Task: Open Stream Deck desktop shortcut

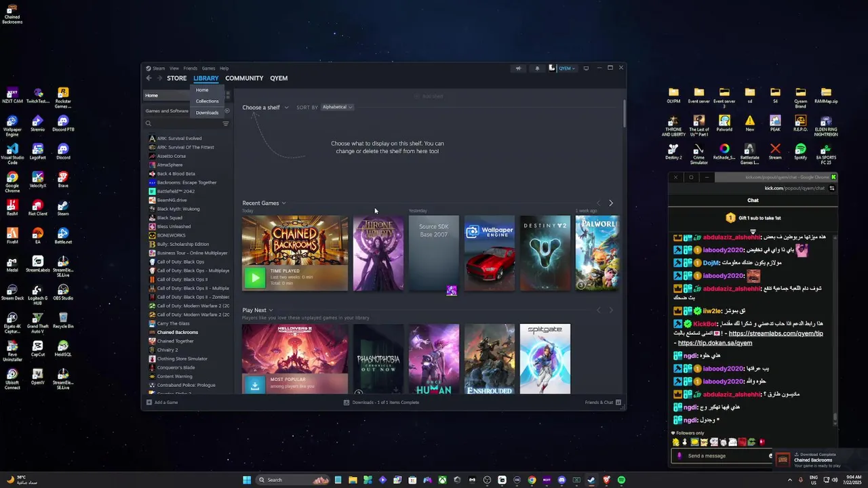Action: coord(12,291)
